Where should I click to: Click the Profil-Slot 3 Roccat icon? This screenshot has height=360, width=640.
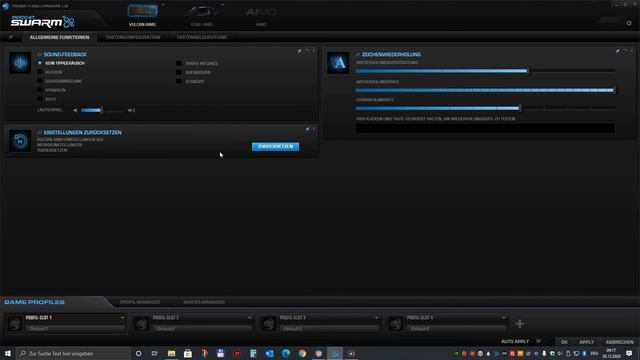(269, 324)
